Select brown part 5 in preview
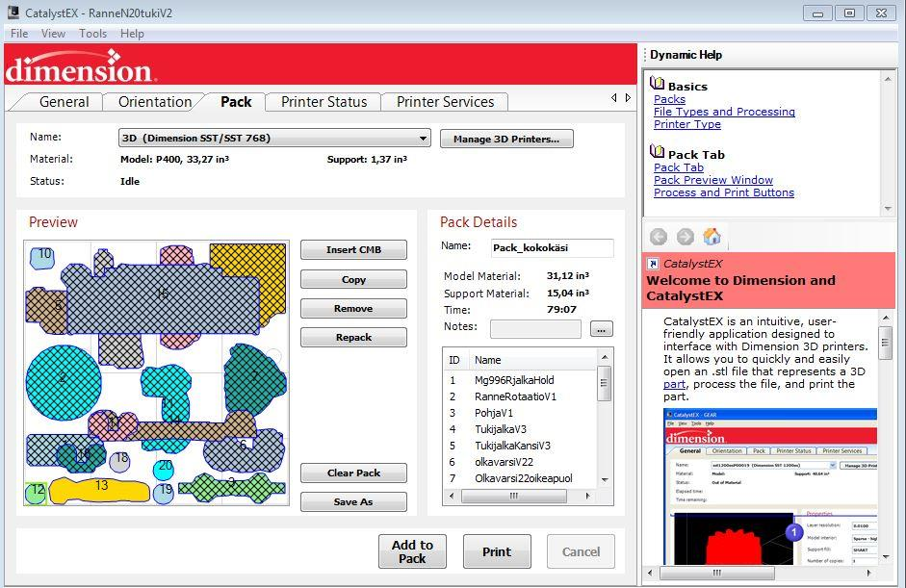Viewport: 906px width, 588px height. click(46, 311)
